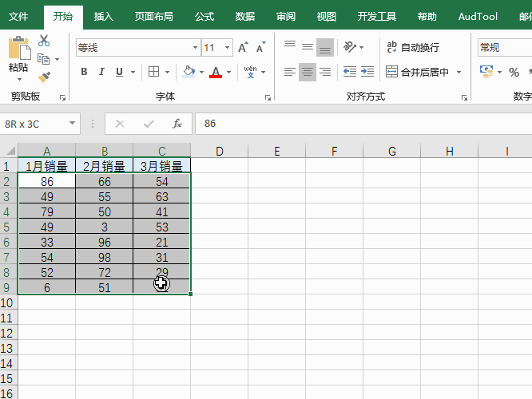
Task: Toggle underline formatting
Action: click(x=119, y=72)
